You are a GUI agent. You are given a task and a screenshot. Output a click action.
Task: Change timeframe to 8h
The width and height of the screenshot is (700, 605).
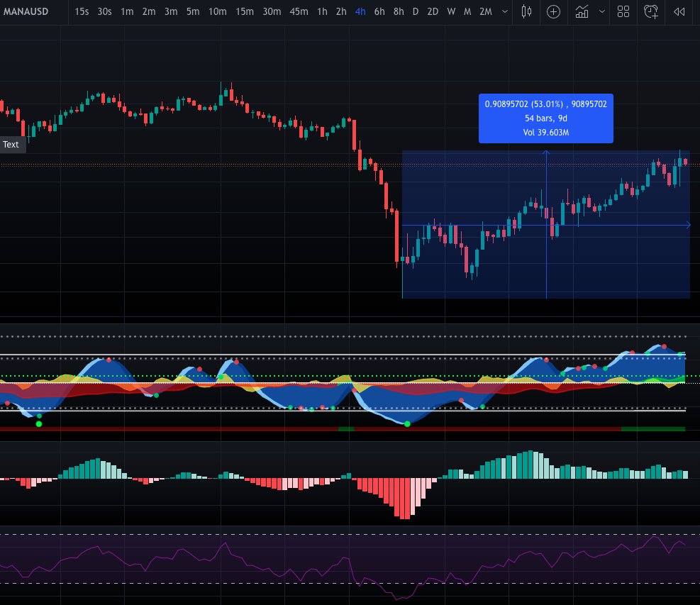pyautogui.click(x=399, y=11)
